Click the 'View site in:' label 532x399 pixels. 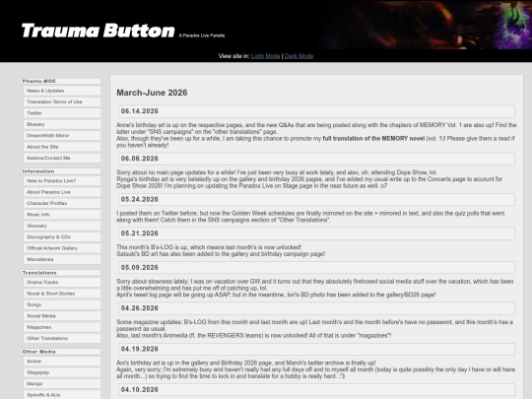click(x=233, y=56)
